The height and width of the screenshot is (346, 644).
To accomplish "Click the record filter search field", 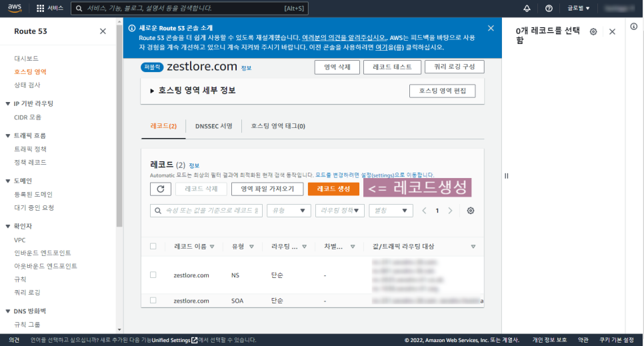I will pos(206,211).
